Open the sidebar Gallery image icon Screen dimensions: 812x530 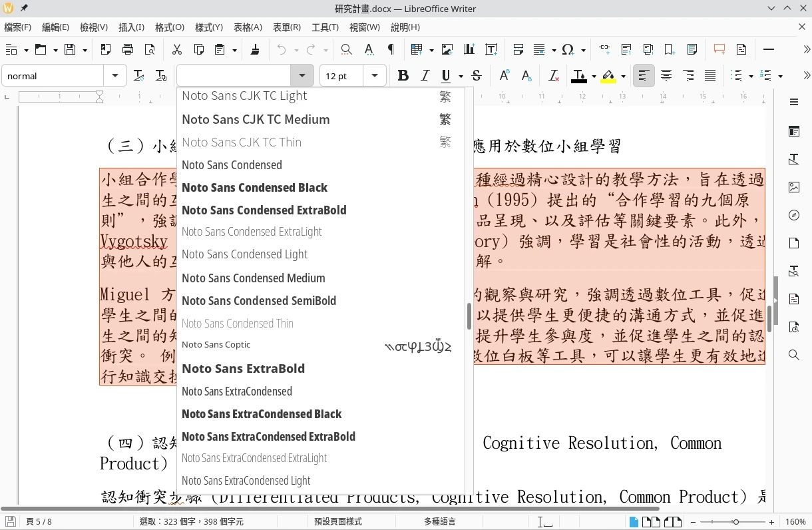[793, 187]
